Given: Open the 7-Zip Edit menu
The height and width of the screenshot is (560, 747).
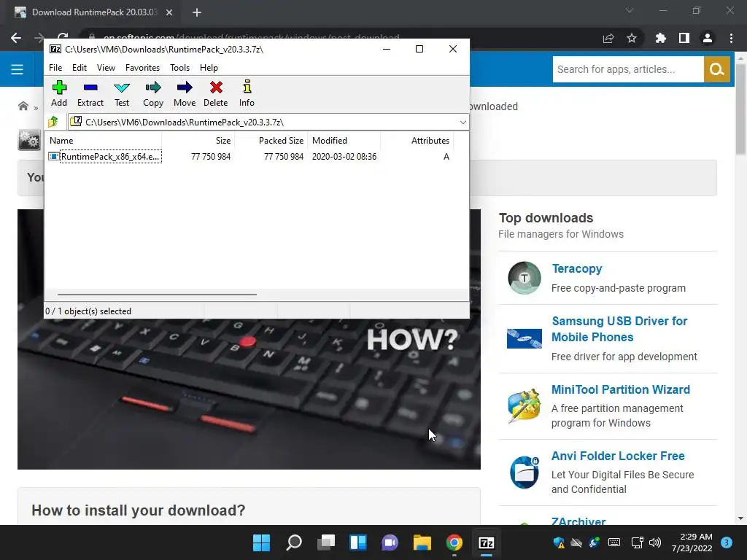Looking at the screenshot, I should point(79,68).
